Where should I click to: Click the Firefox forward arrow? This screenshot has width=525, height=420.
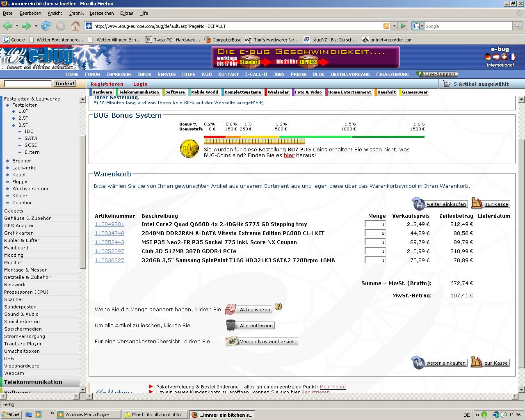(27, 26)
